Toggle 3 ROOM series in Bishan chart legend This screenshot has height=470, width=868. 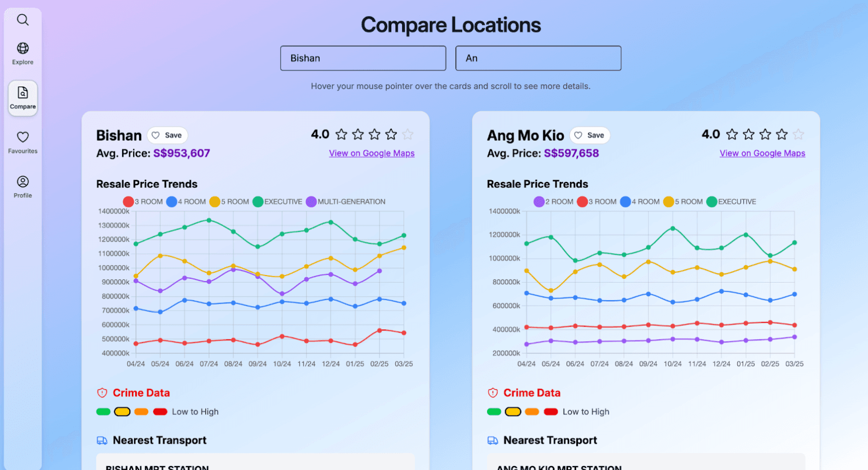(x=129, y=202)
